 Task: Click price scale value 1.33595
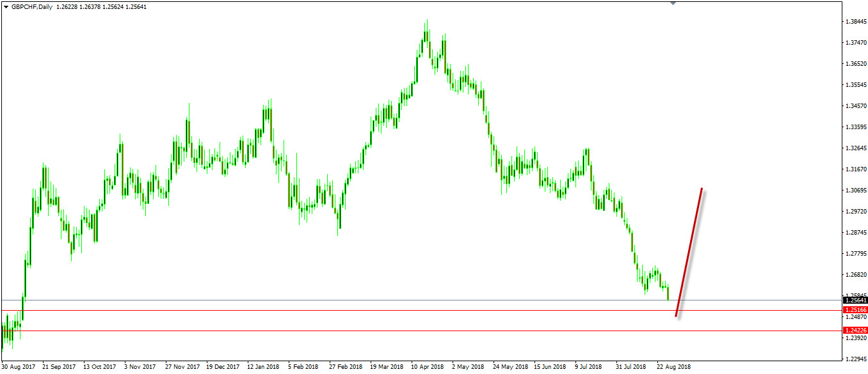[x=856, y=127]
